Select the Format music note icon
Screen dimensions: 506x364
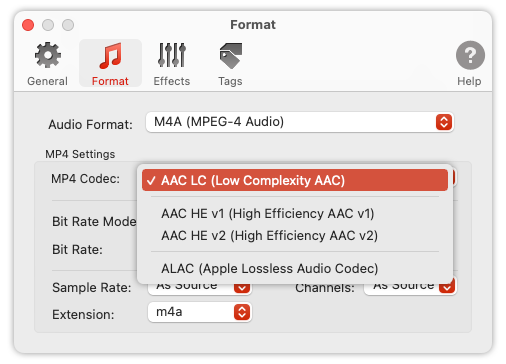[110, 55]
